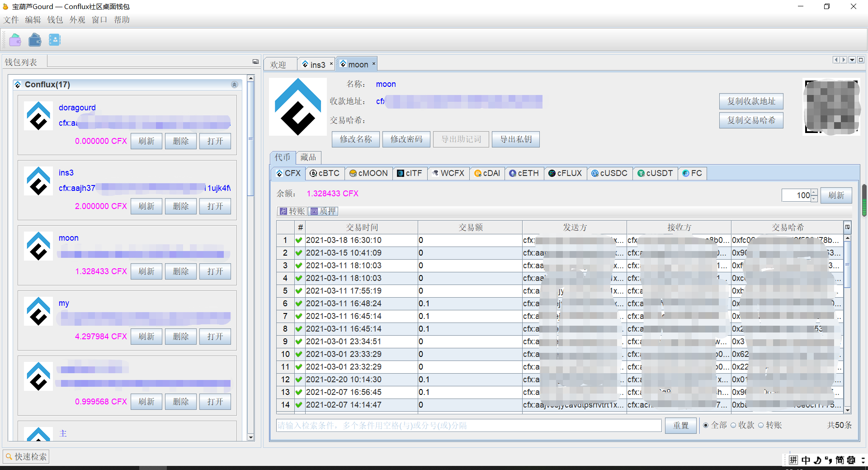Click the pledge (质押) toolbar button

[323, 211]
